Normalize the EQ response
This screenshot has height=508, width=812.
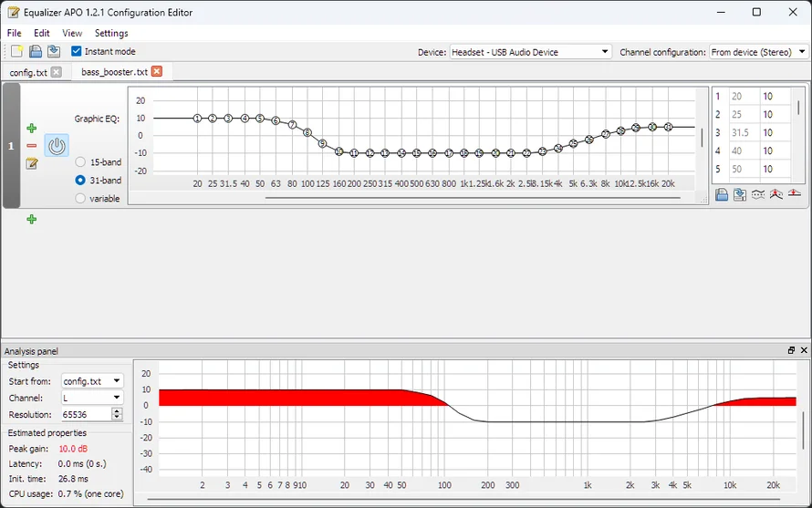pos(776,194)
